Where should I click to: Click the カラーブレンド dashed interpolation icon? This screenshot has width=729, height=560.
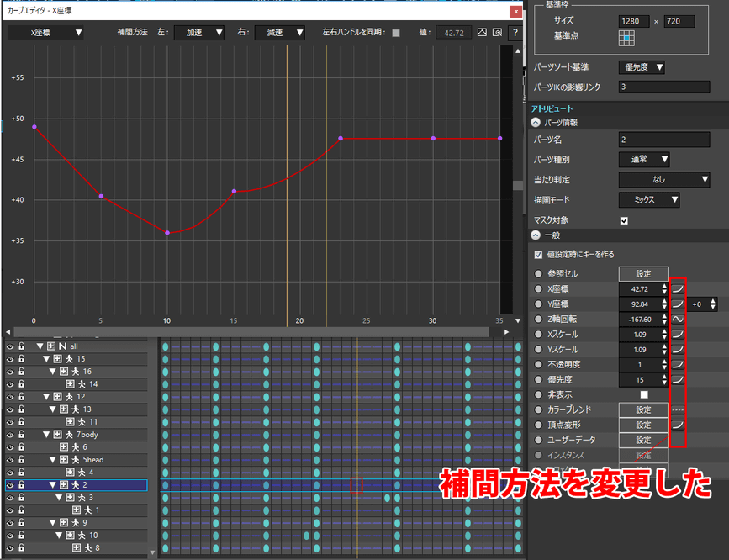point(678,409)
